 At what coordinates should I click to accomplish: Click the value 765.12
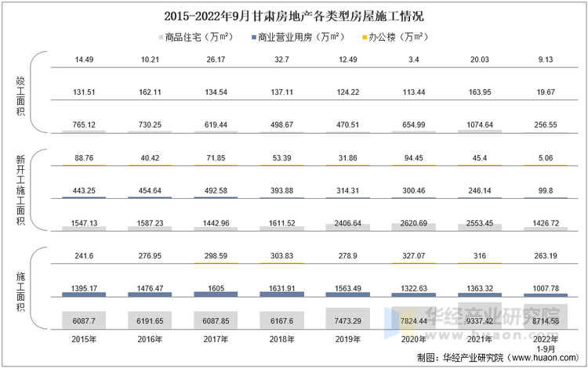84,124
